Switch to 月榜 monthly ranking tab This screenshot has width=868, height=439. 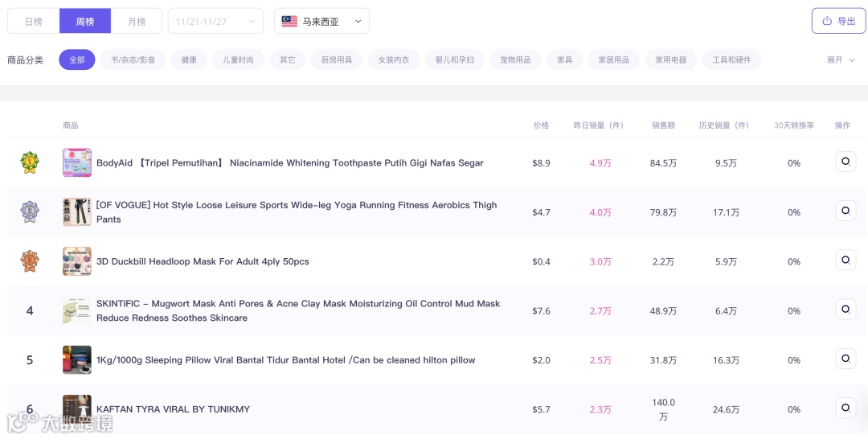click(x=137, y=21)
